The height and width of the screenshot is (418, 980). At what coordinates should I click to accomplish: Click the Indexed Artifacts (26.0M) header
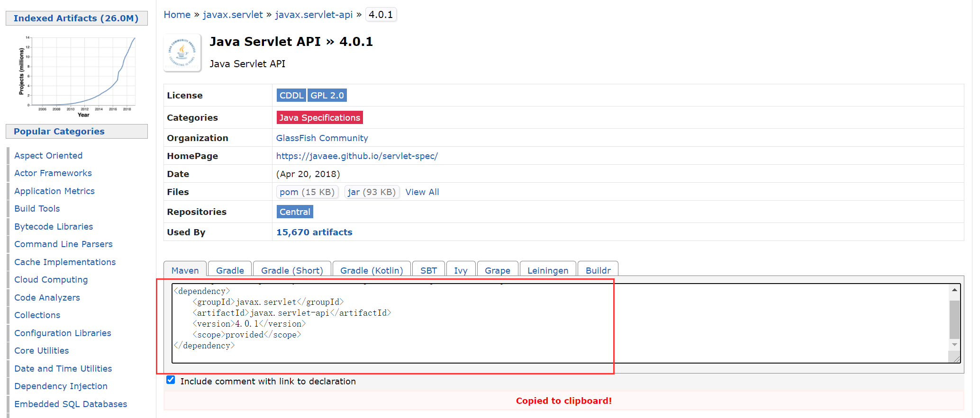coord(76,18)
